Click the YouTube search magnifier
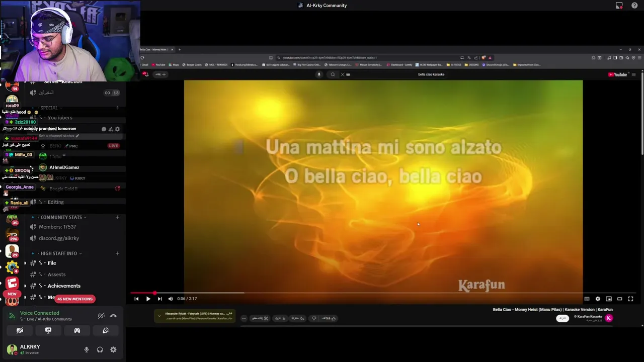Viewport: 644px width, 362px height. (x=333, y=74)
